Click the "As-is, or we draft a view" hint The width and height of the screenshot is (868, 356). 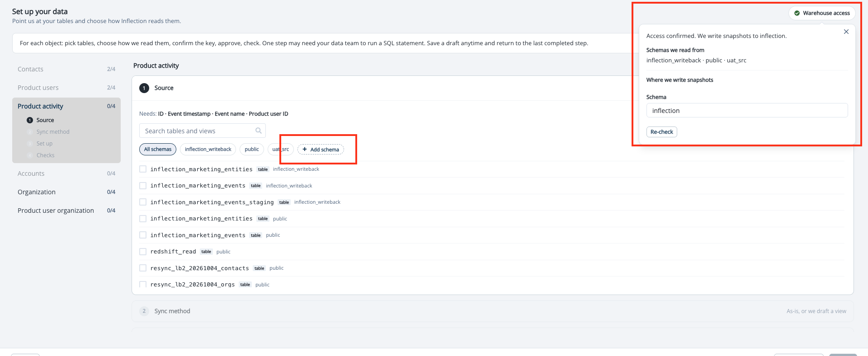pos(816,311)
